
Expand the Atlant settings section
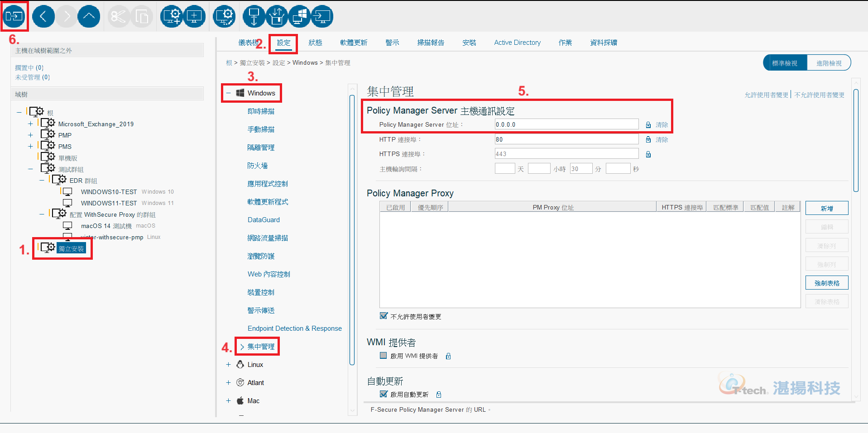[229, 382]
